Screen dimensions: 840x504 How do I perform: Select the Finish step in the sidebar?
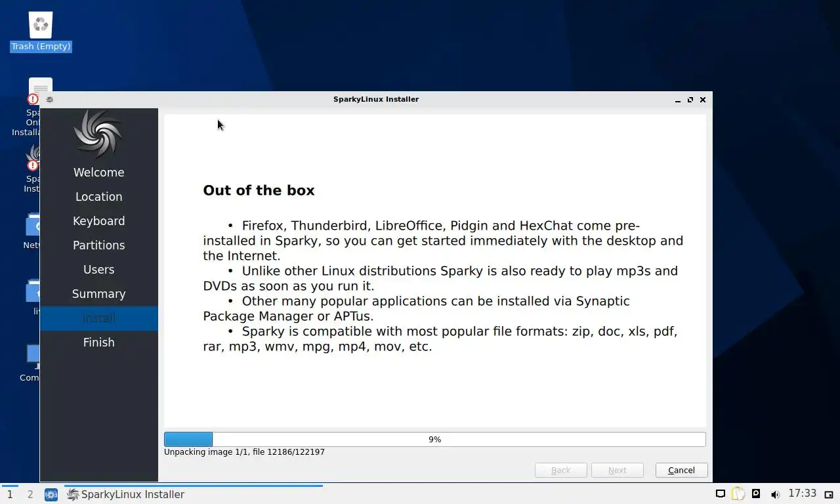tap(98, 343)
